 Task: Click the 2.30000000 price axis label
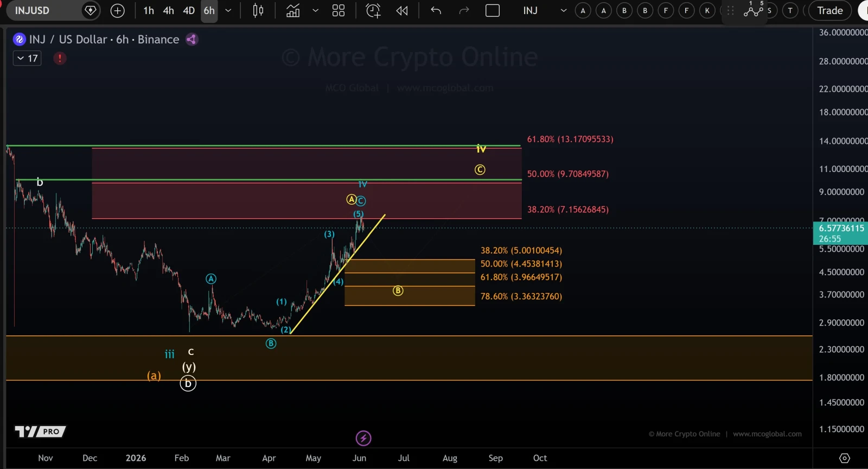[x=841, y=349]
